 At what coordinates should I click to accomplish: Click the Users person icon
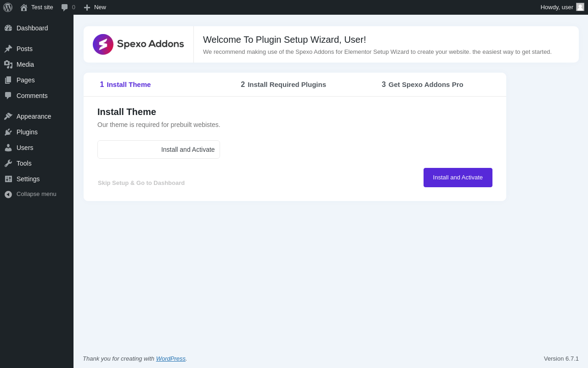coord(8,148)
